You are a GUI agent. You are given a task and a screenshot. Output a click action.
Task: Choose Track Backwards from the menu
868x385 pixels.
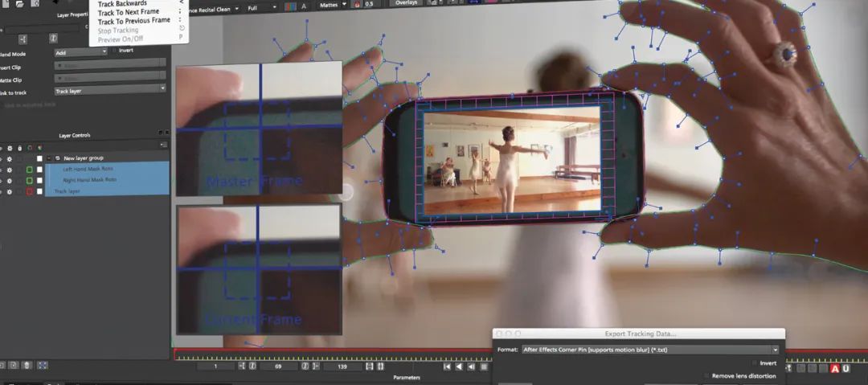tap(122, 3)
